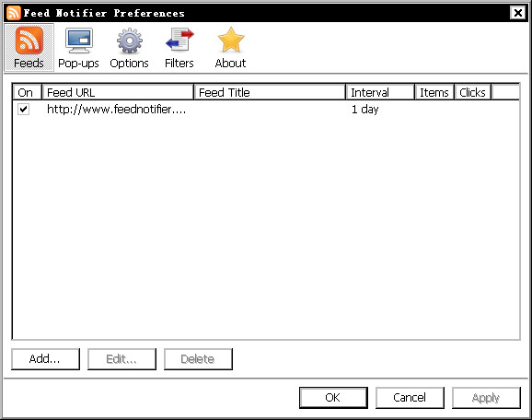The width and height of the screenshot is (532, 420).
Task: Sort by the On column header
Action: coord(27,92)
